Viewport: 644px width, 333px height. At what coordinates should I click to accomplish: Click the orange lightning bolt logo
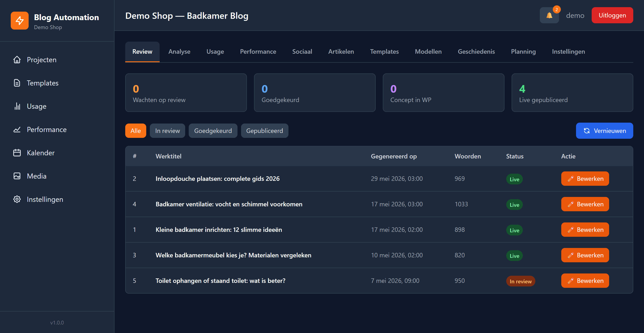coord(19,21)
